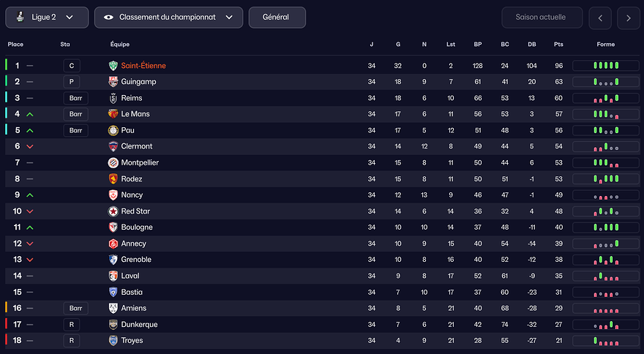
Task: Click the Saint-Étienne club crest icon
Action: coord(113,66)
